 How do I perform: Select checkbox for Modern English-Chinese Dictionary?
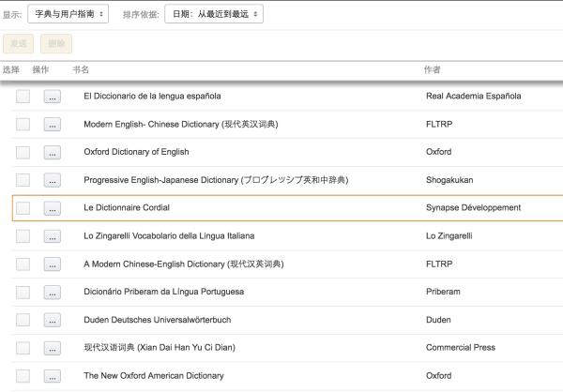point(23,124)
